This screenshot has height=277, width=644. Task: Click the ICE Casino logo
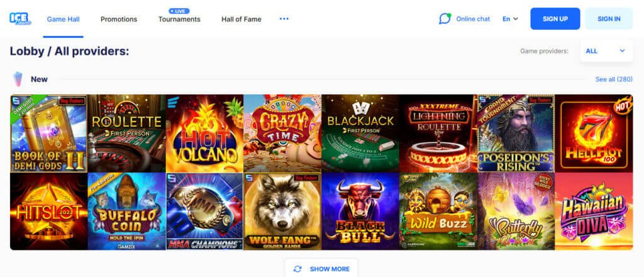[20, 18]
